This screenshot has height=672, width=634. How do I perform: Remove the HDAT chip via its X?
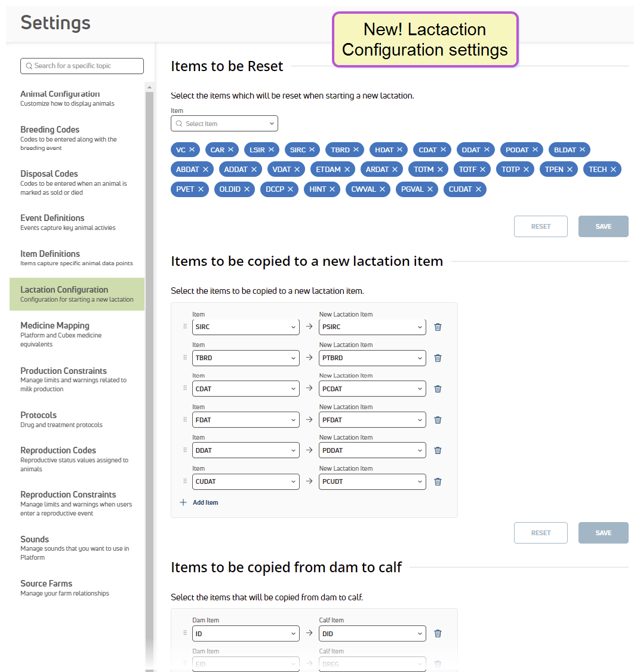click(399, 149)
